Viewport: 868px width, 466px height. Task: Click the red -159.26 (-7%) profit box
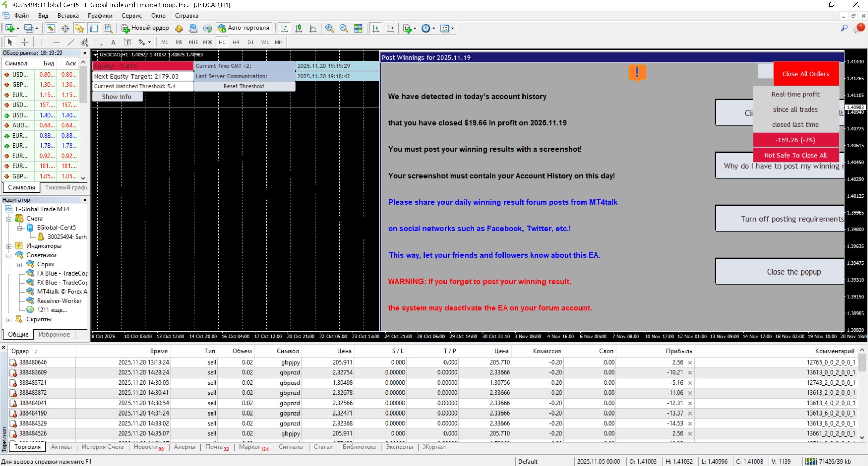[x=795, y=140]
